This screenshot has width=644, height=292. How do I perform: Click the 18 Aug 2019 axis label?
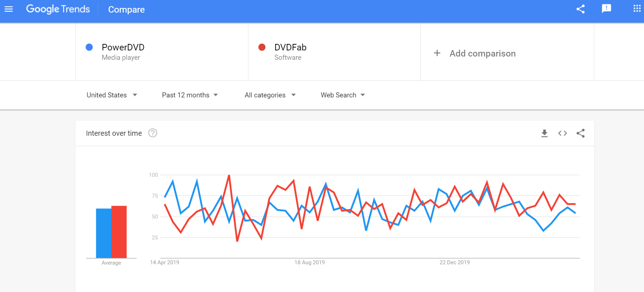click(x=310, y=262)
